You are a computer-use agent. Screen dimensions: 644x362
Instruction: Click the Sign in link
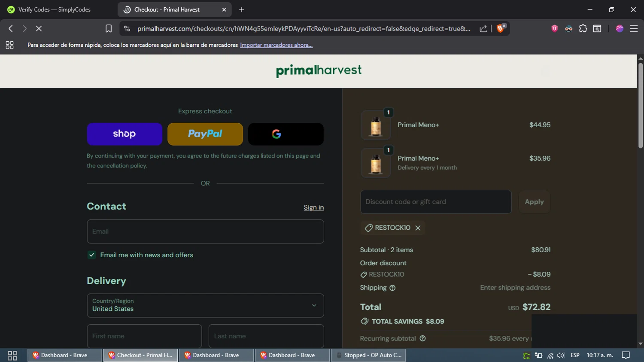(314, 207)
